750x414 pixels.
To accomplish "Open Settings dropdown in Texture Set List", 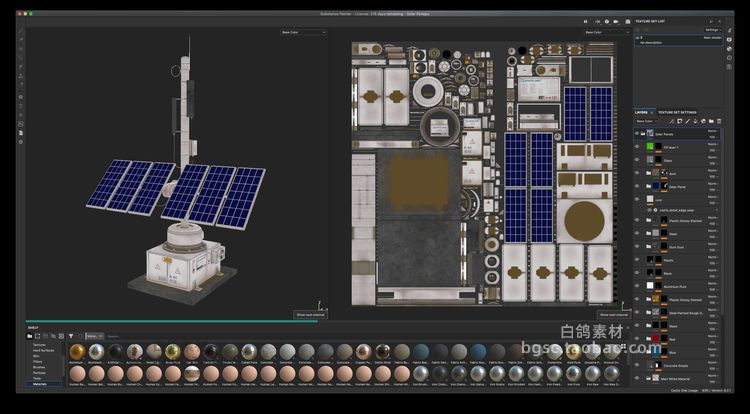I will (712, 30).
